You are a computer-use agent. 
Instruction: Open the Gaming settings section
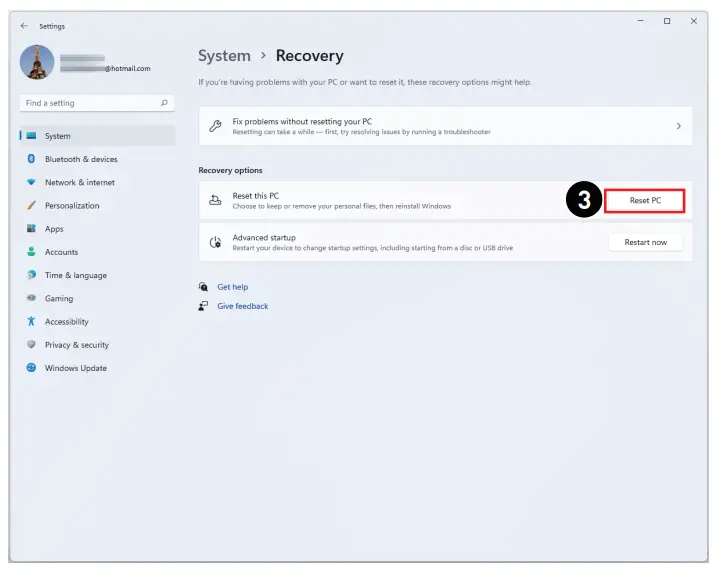coord(58,298)
